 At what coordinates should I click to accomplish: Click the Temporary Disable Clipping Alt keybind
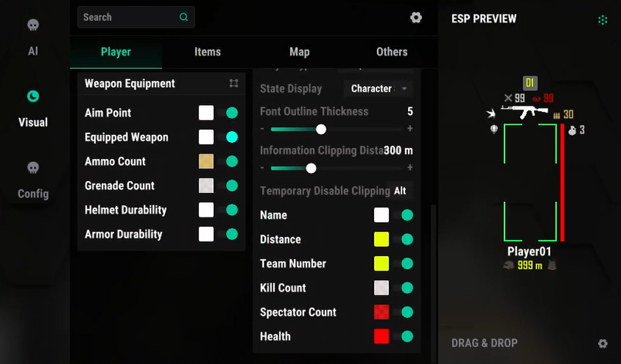point(400,190)
